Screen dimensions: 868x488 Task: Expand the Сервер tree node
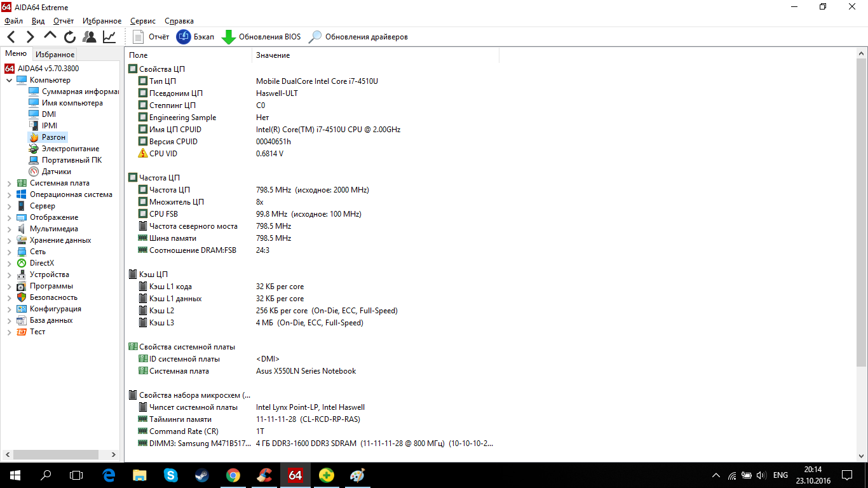point(9,206)
